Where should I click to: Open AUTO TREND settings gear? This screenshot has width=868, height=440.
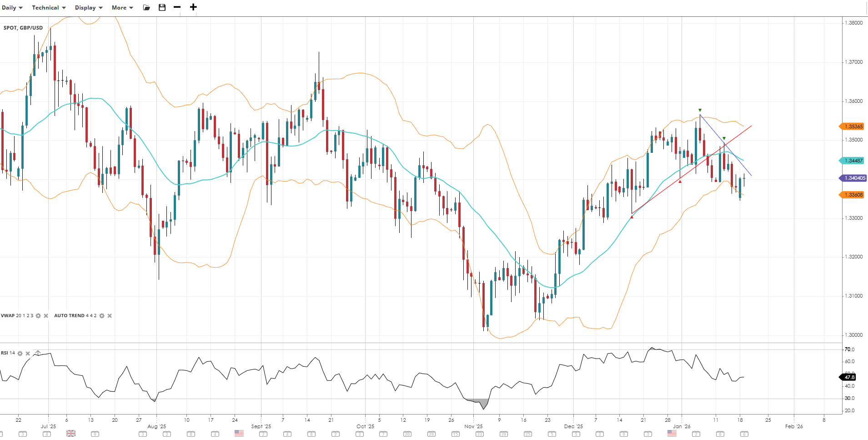pos(102,316)
